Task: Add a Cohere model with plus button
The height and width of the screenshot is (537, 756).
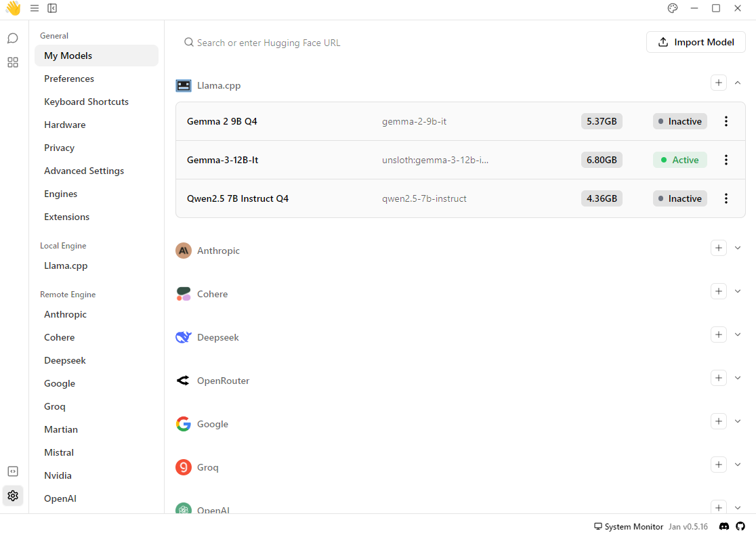Action: [718, 291]
